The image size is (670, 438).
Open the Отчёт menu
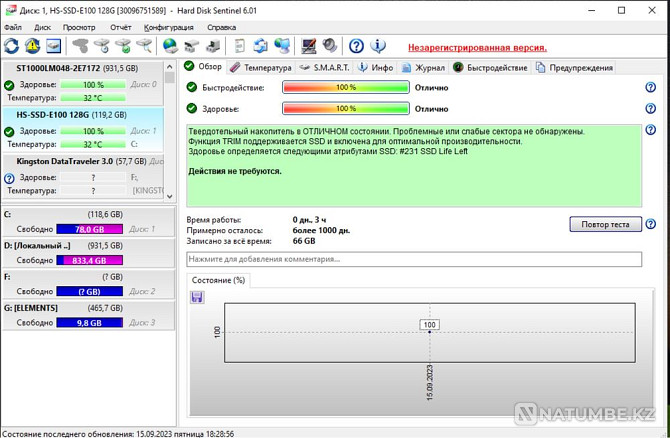coord(120,27)
